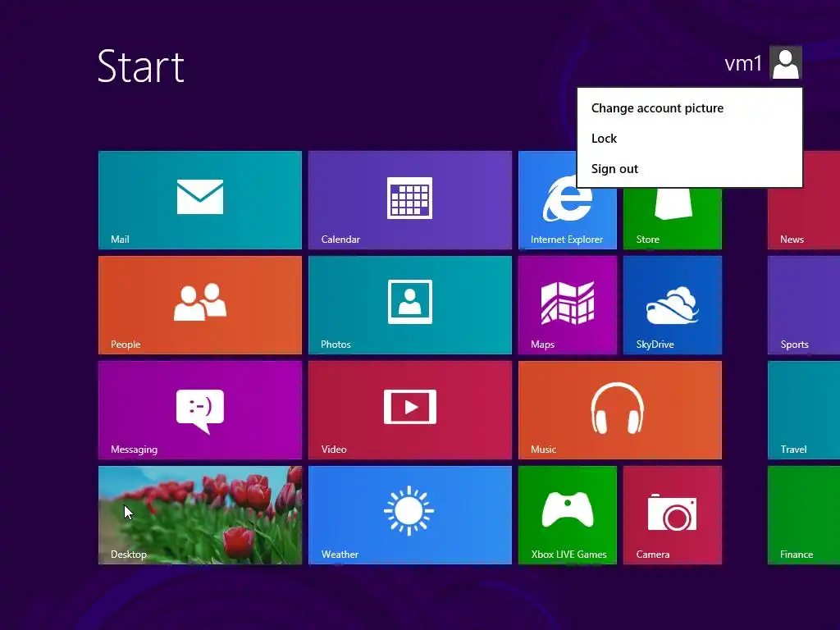This screenshot has height=630, width=840.
Task: Open the People tile
Action: (x=200, y=305)
